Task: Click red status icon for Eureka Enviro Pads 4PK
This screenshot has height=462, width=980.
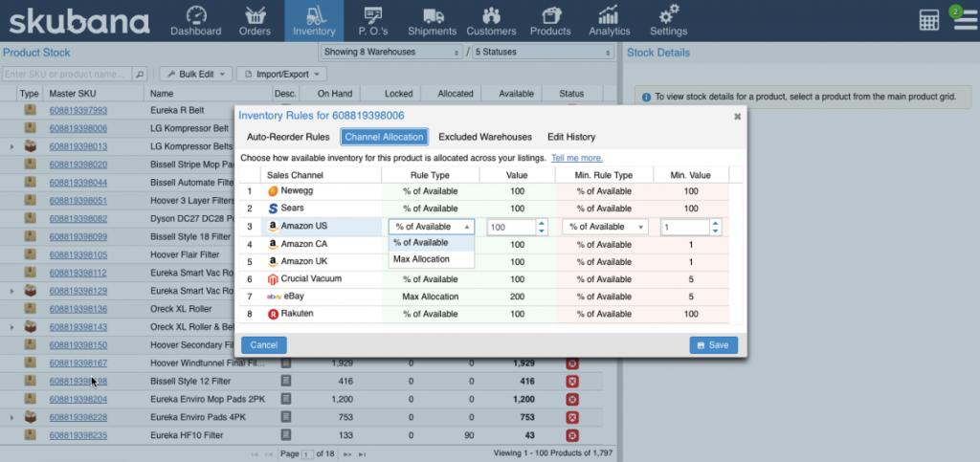Action: point(572,418)
